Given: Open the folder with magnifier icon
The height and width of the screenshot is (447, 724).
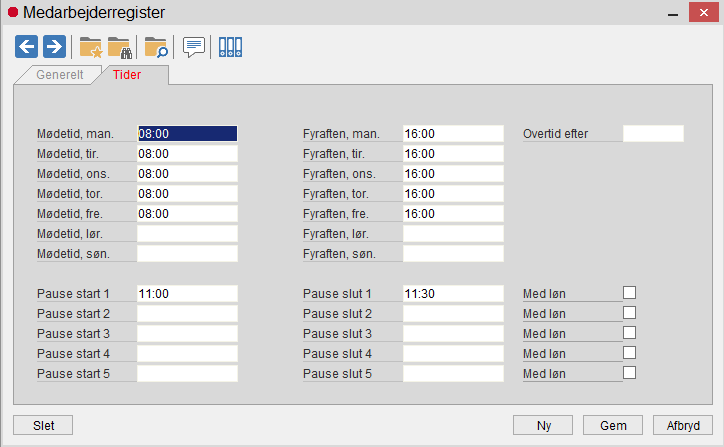Looking at the screenshot, I should click(x=156, y=47).
